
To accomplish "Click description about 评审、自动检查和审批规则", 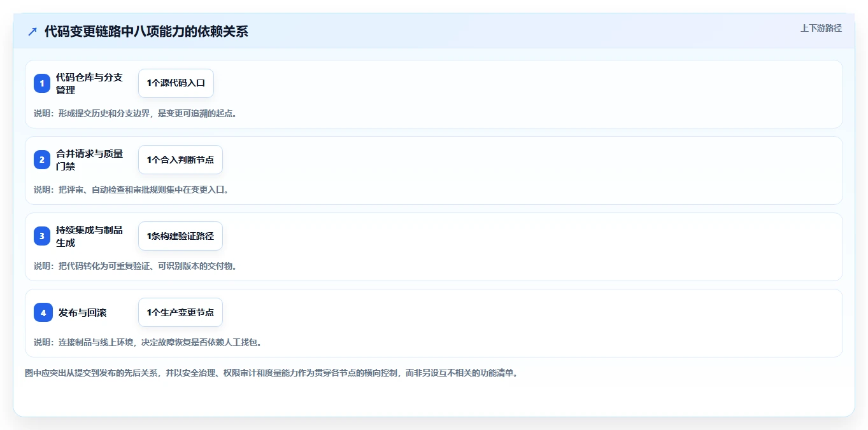I will (131, 190).
